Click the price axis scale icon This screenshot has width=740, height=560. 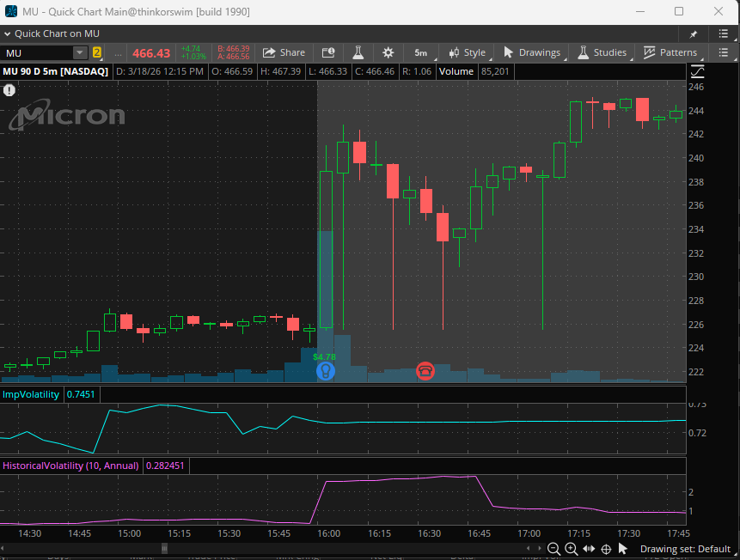point(697,71)
